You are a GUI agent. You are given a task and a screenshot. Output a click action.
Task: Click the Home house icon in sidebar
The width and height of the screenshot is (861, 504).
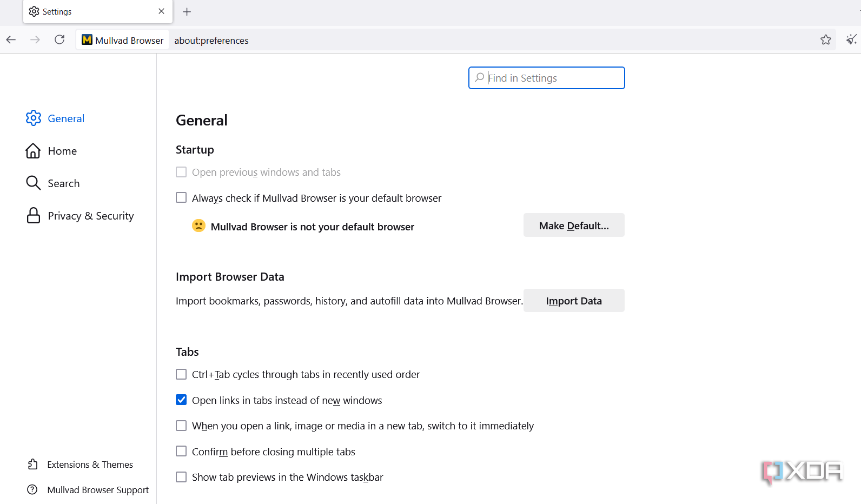coord(33,151)
